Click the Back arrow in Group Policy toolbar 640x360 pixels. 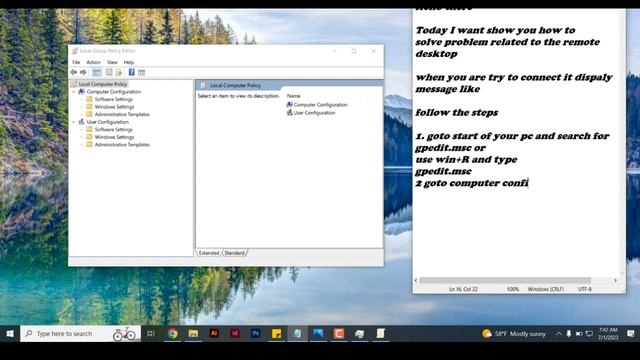[74, 72]
